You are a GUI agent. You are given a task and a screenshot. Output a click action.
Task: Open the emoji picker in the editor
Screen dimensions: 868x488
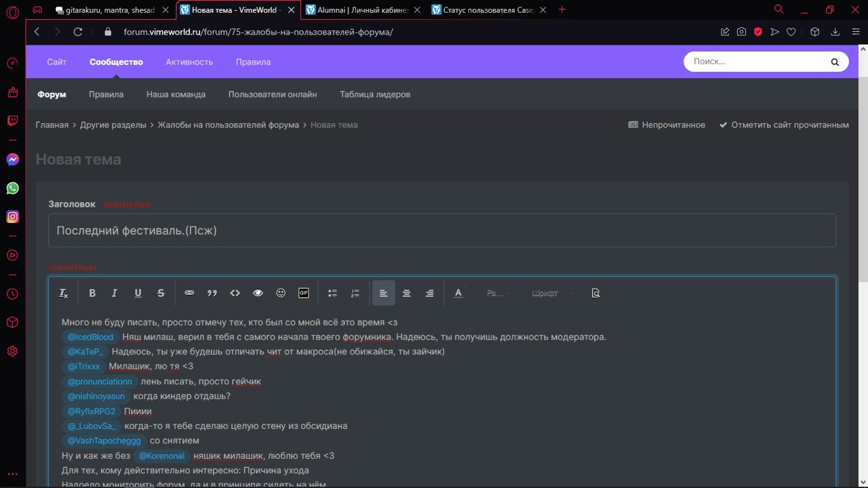[x=281, y=293]
